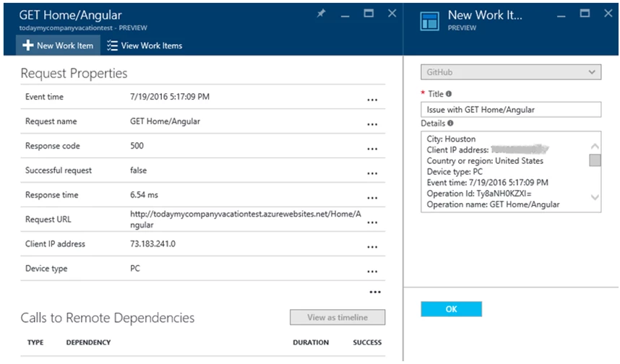Viewport: 620px width, 364px height.
Task: Edit the Title field 'Issue with GET Home/Angular'
Action: pyautogui.click(x=511, y=110)
